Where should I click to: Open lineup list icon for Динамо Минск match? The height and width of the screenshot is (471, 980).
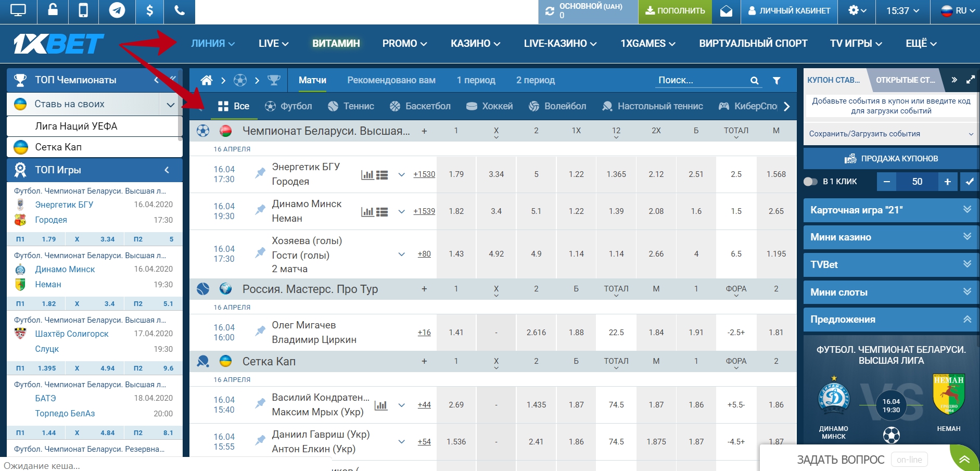click(382, 212)
